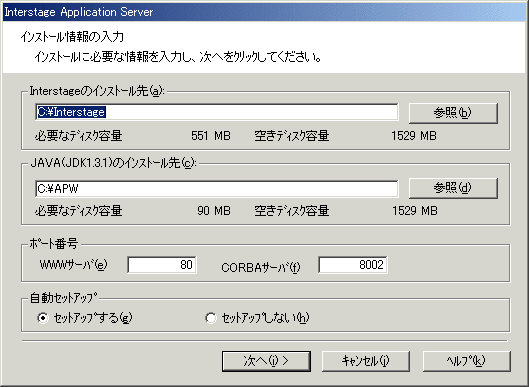Click 参照(d) browse button for JAVA
Screen dimensions: 529x387
click(x=453, y=188)
